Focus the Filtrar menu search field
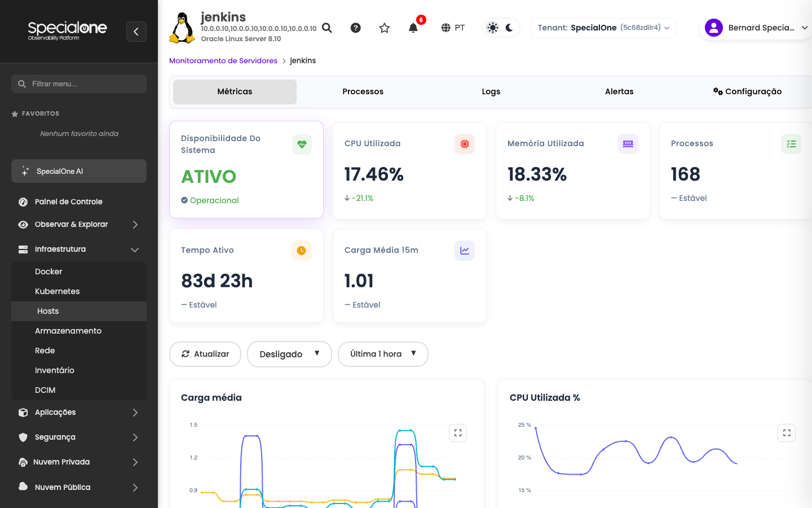The image size is (812, 508). [x=79, y=84]
